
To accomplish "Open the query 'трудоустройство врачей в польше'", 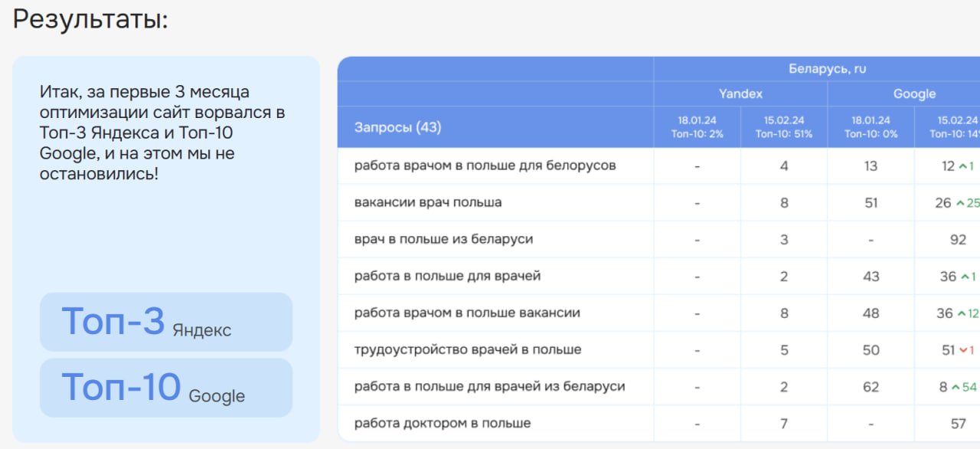I will coord(468,350).
